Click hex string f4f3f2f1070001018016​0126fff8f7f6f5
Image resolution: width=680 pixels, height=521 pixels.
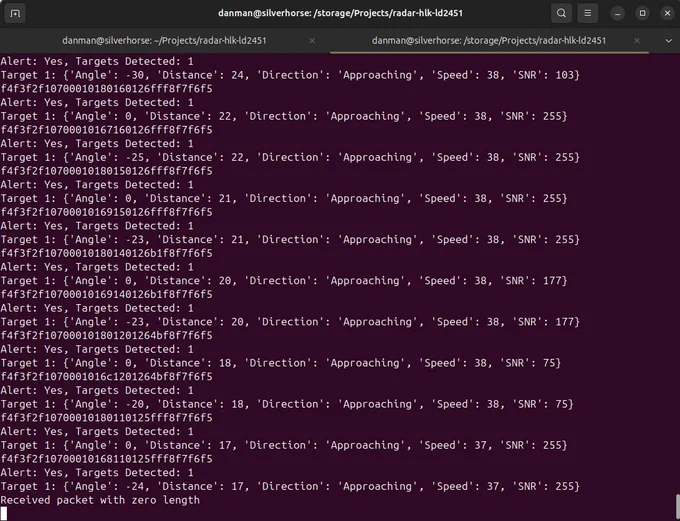pyautogui.click(x=107, y=89)
